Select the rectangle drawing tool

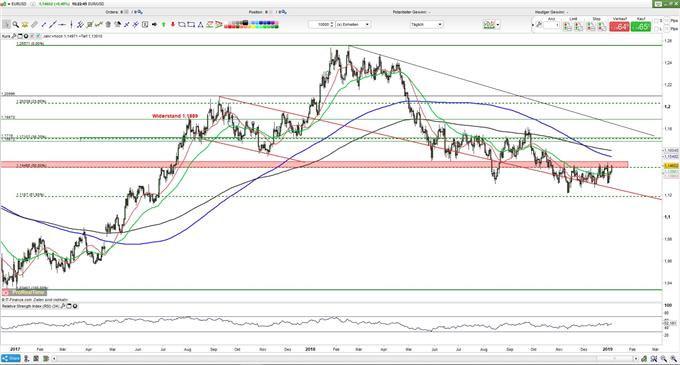(191, 25)
